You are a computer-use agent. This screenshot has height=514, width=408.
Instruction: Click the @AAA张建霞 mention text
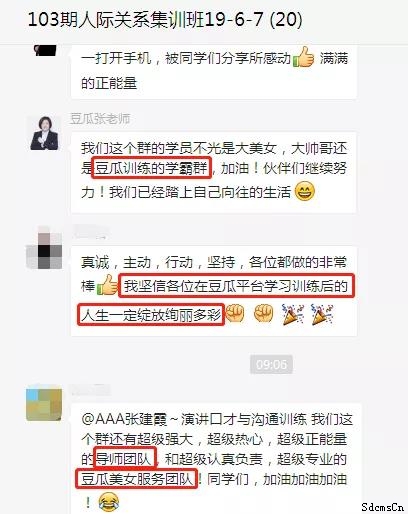(x=124, y=419)
